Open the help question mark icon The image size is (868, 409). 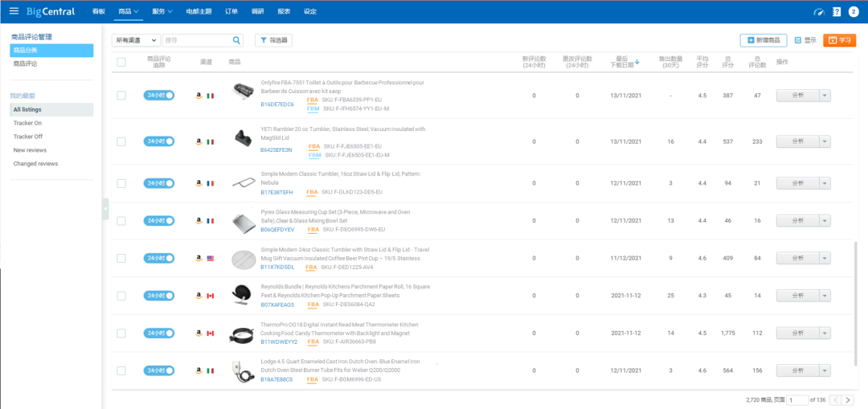click(837, 11)
